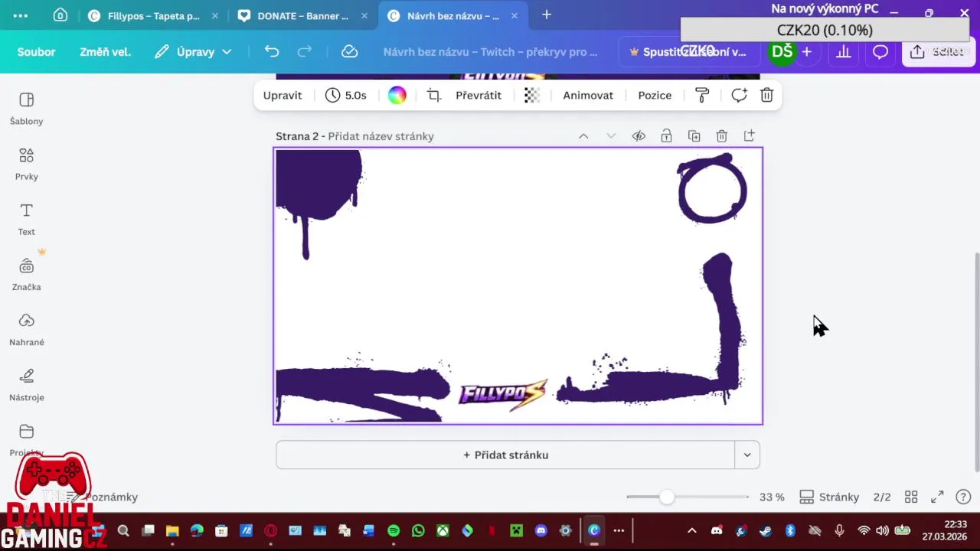The width and height of the screenshot is (980, 551).
Task: Click the Přidat název stránky title field
Action: (x=381, y=136)
